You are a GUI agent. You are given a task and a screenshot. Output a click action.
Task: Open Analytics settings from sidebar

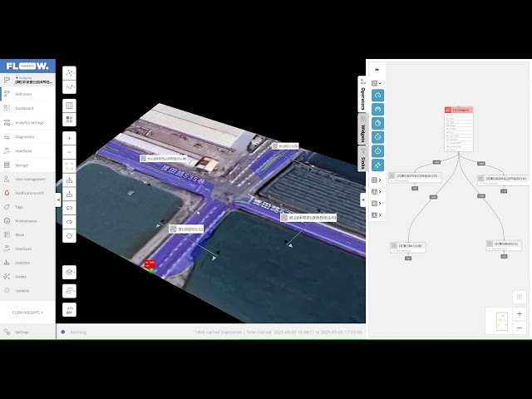29,123
